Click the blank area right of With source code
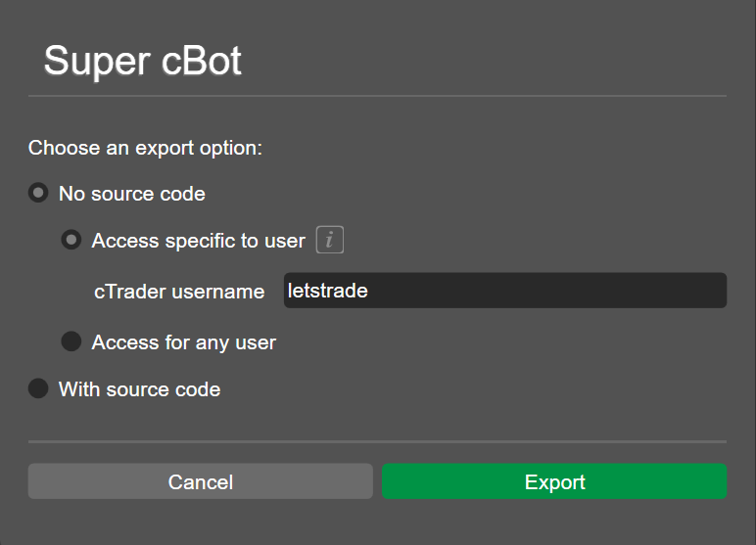 point(470,389)
